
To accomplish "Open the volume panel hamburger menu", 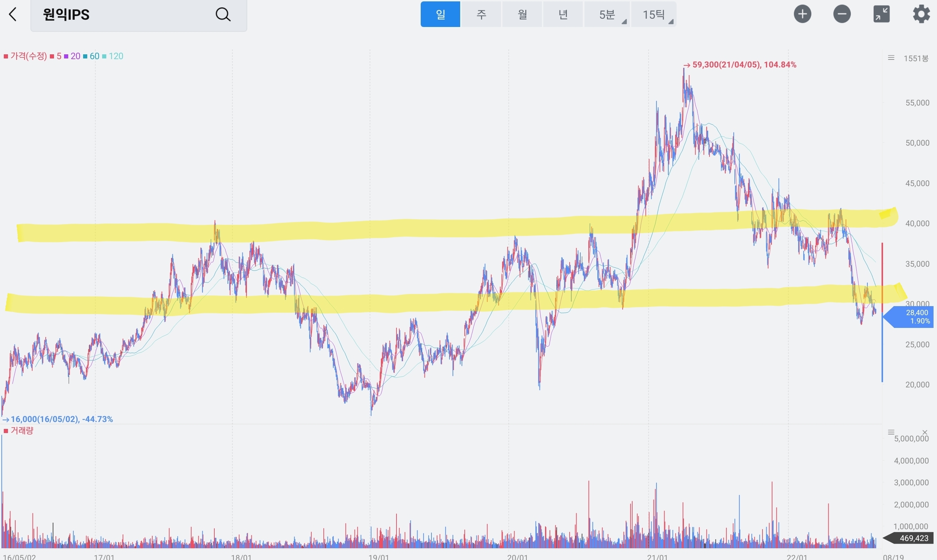I will (891, 432).
